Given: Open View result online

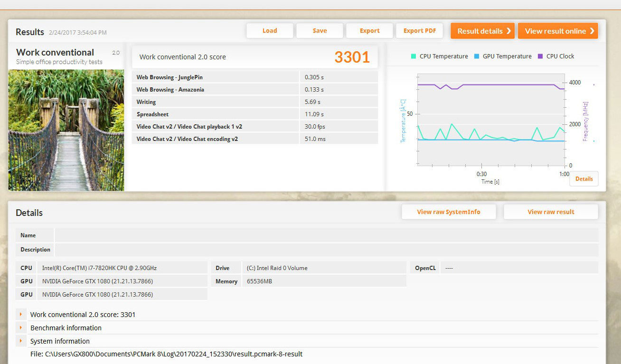Looking at the screenshot, I should pyautogui.click(x=557, y=31).
